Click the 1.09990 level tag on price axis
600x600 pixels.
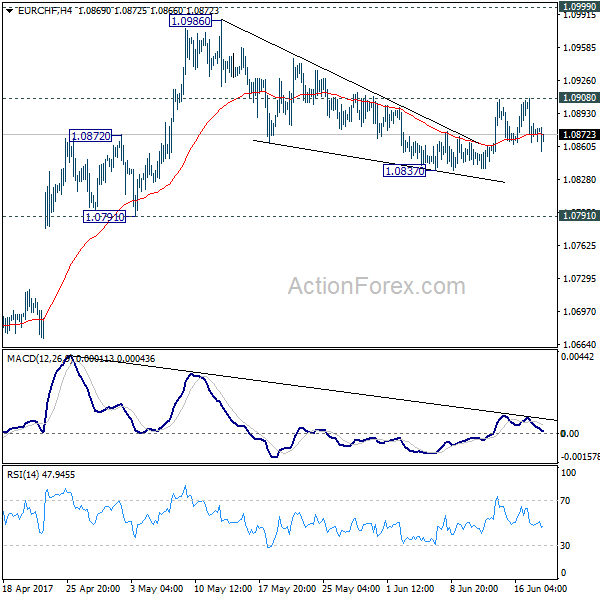579,7
